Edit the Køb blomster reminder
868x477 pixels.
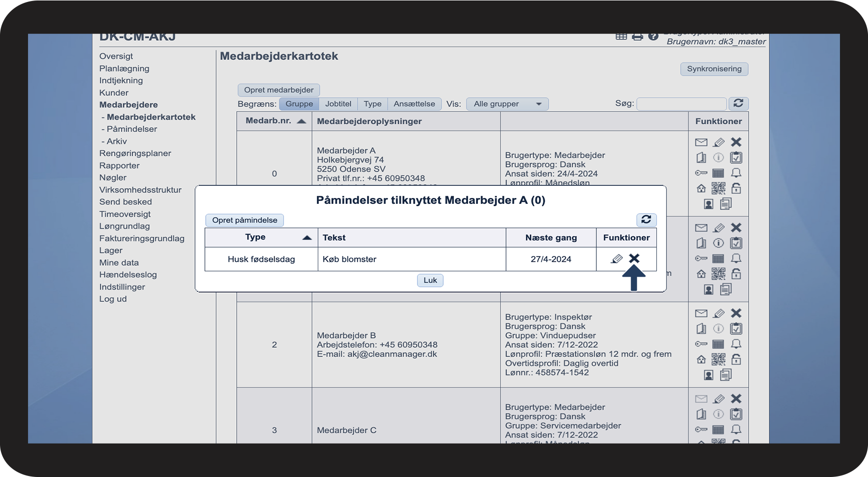(616, 259)
